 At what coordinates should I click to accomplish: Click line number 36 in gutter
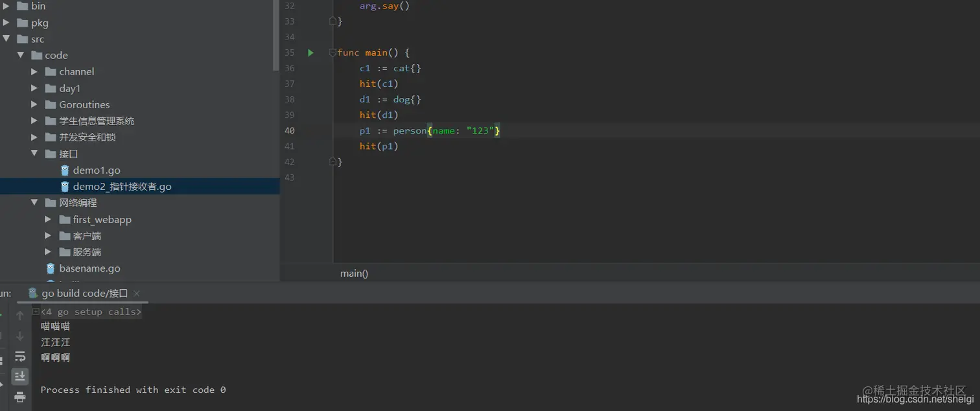coord(289,68)
